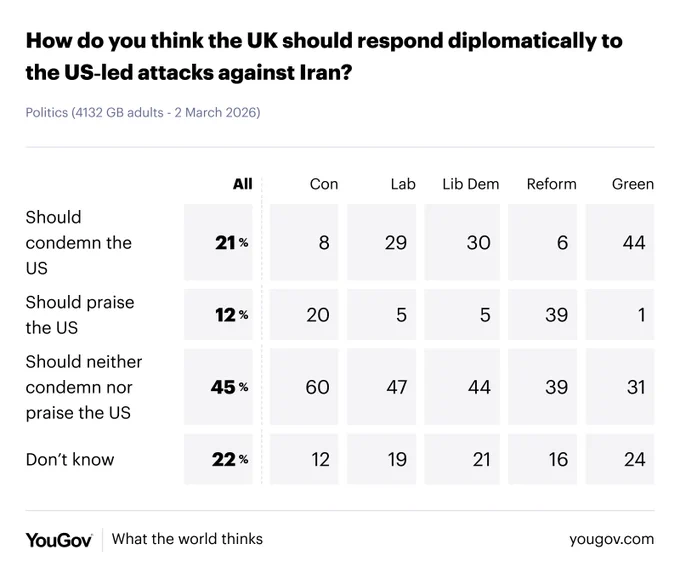Image resolution: width=680 pixels, height=578 pixels.
Task: Click the Reform column header
Action: click(552, 184)
